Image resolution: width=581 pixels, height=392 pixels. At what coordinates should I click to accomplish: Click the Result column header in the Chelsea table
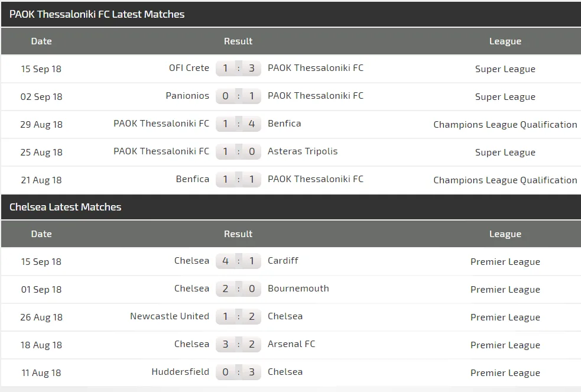[x=238, y=234]
